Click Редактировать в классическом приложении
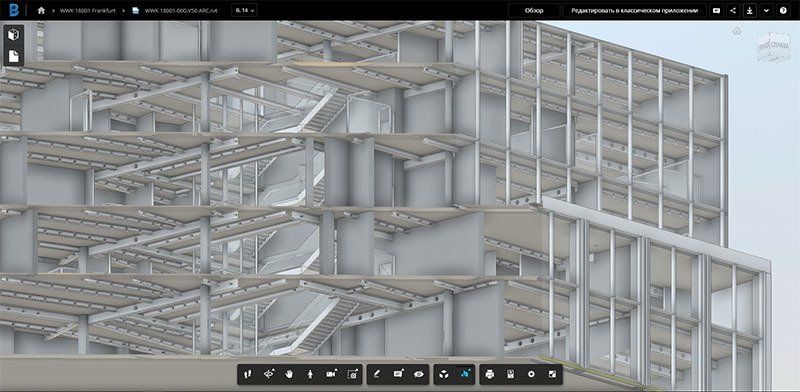Image resolution: width=800 pixels, height=392 pixels. [x=635, y=10]
